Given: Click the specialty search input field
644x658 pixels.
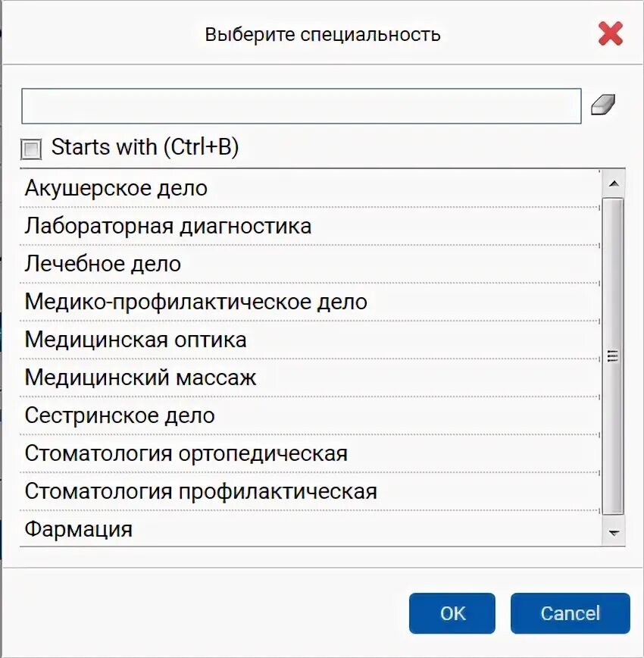Looking at the screenshot, I should coord(301,106).
